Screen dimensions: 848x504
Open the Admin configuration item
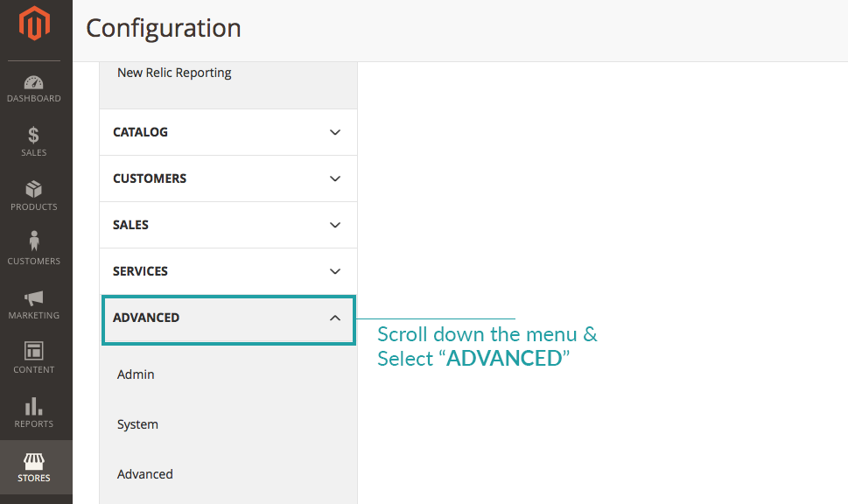(x=136, y=374)
